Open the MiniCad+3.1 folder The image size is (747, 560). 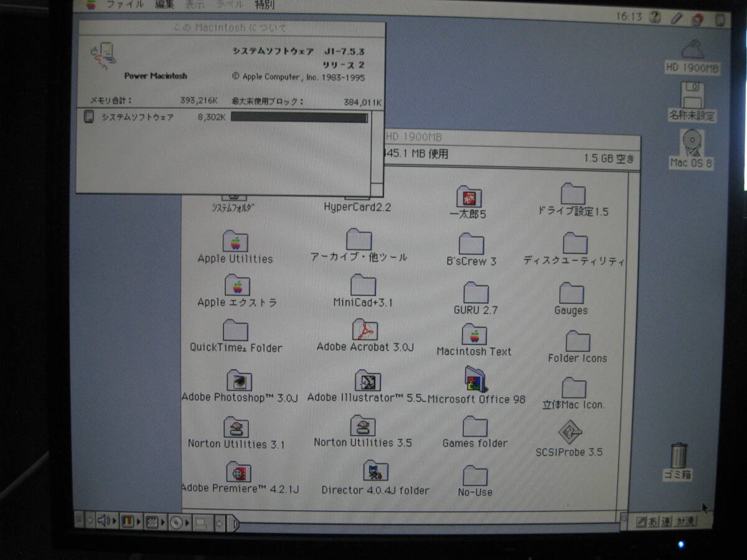point(363,285)
